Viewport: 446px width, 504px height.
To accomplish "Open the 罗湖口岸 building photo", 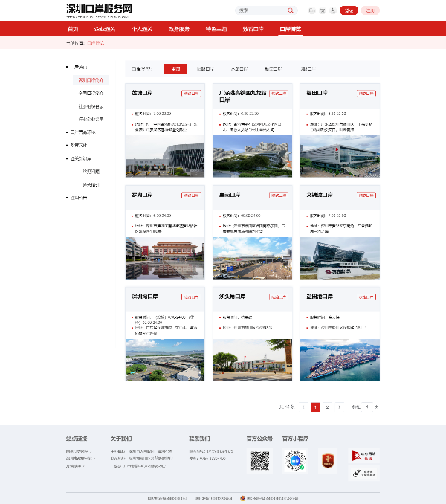I will pyautogui.click(x=164, y=258).
